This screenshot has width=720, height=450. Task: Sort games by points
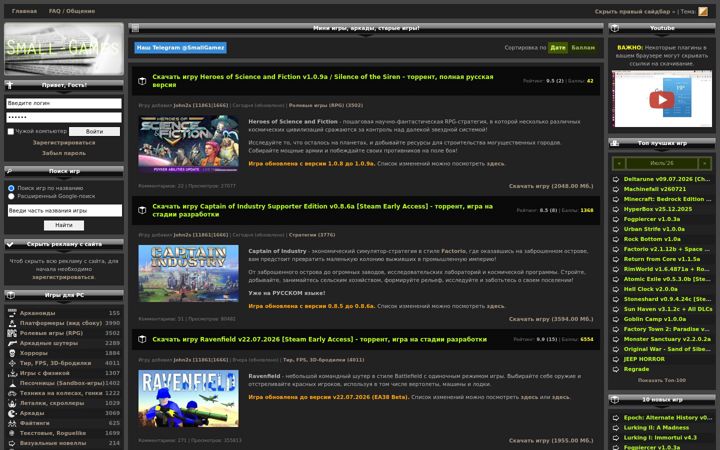coord(583,48)
